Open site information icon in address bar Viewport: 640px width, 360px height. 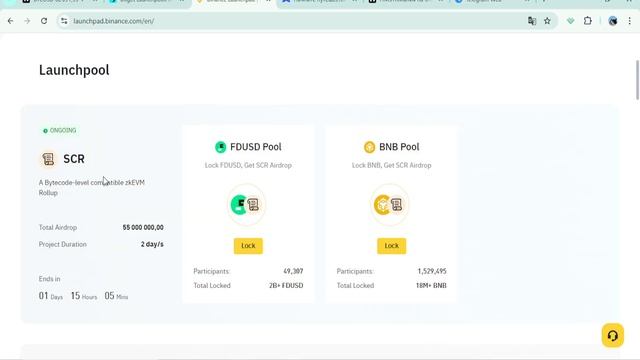tap(64, 21)
